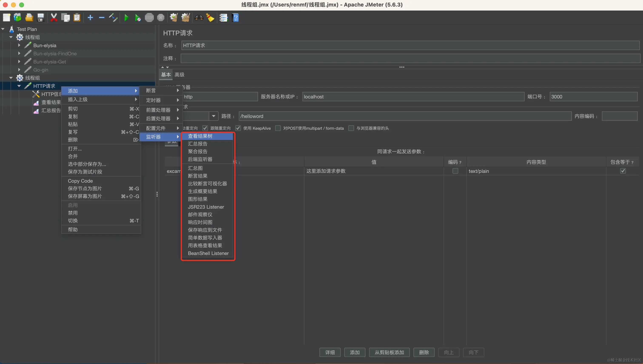
Task: Open the HTTP method dropdown arrow
Action: 213,116
